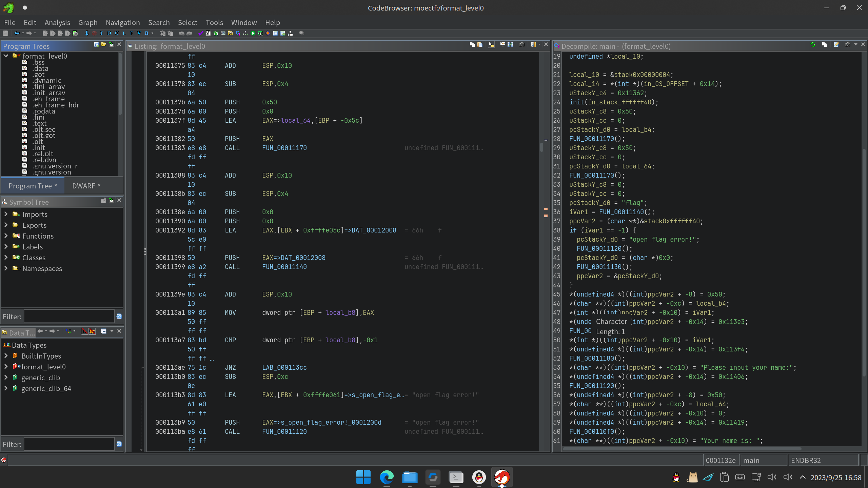Click the Listing snapshot camera icon
This screenshot has height=488, width=868.
[x=522, y=44]
